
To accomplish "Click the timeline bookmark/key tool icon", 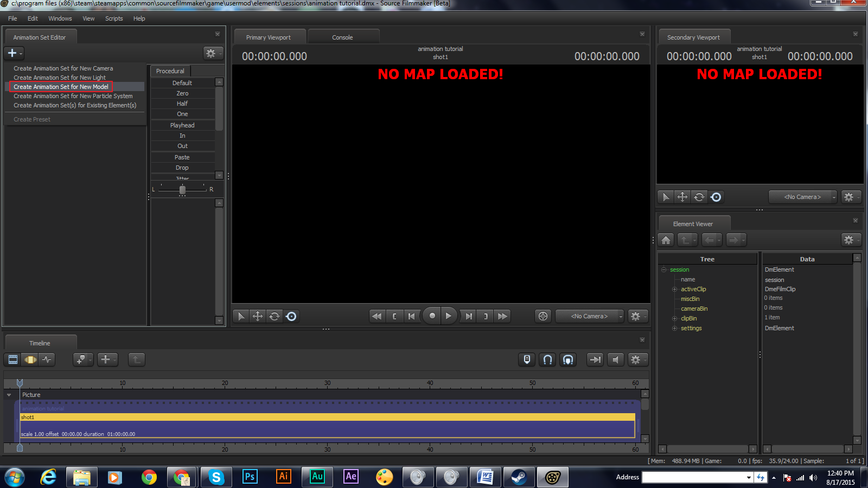I will click(x=82, y=359).
